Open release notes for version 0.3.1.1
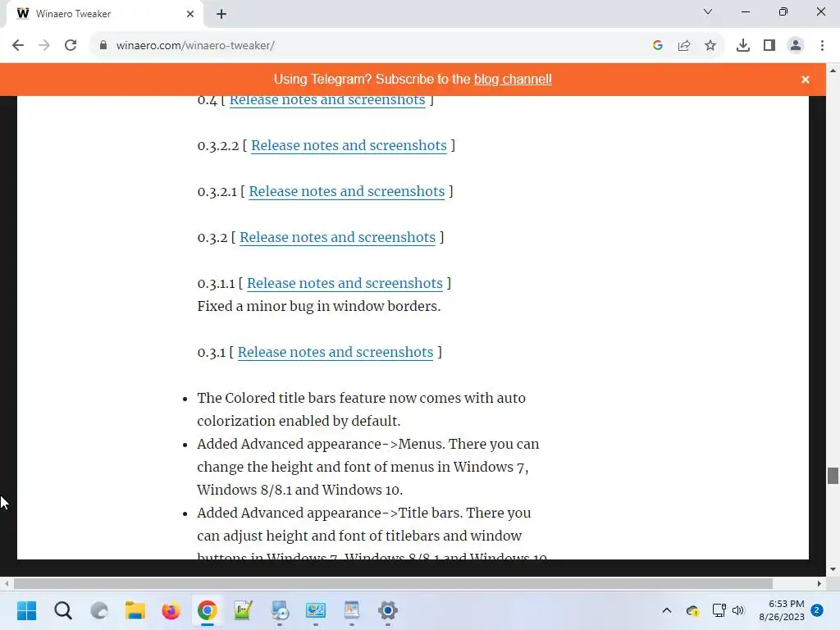This screenshot has height=630, width=840. (345, 283)
